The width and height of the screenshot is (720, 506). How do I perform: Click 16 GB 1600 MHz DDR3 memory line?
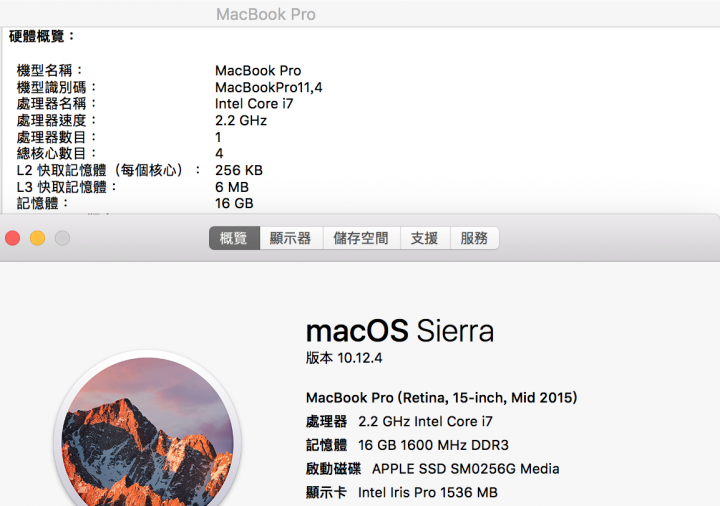(x=407, y=445)
